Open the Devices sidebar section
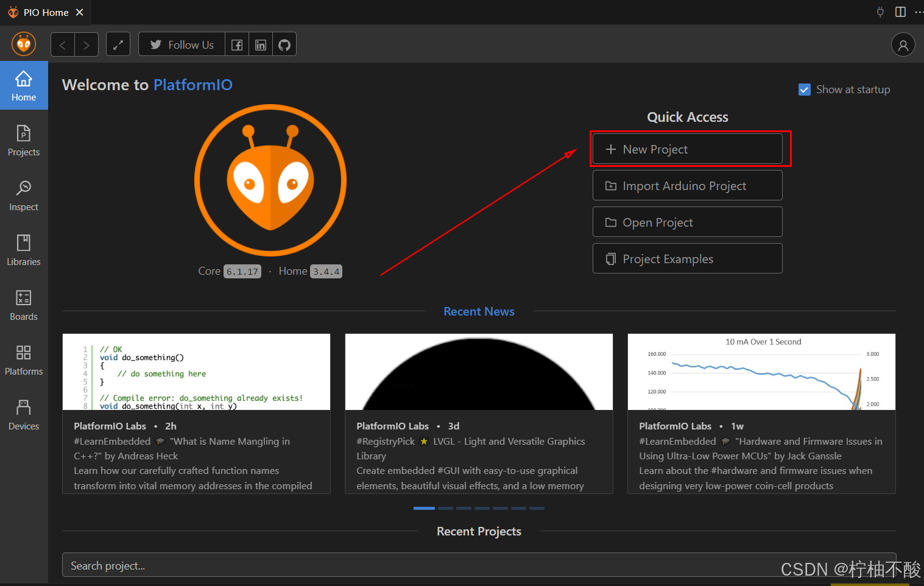Image resolution: width=924 pixels, height=586 pixels. click(24, 415)
